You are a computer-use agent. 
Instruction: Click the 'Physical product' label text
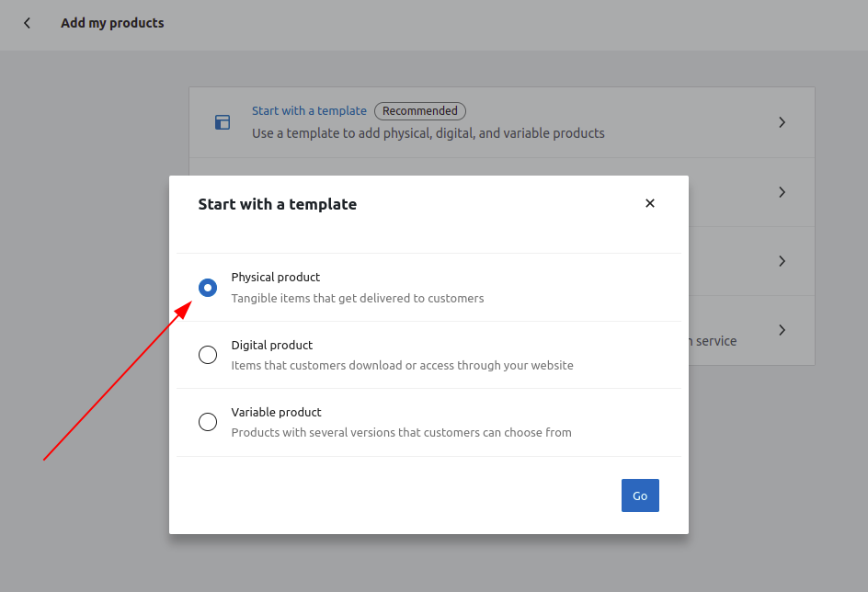[x=276, y=278]
